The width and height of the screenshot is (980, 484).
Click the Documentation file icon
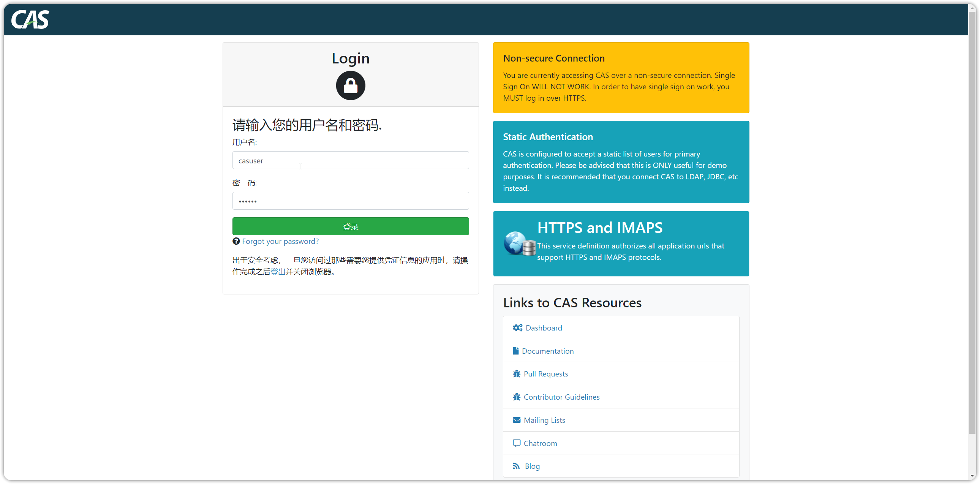point(515,351)
